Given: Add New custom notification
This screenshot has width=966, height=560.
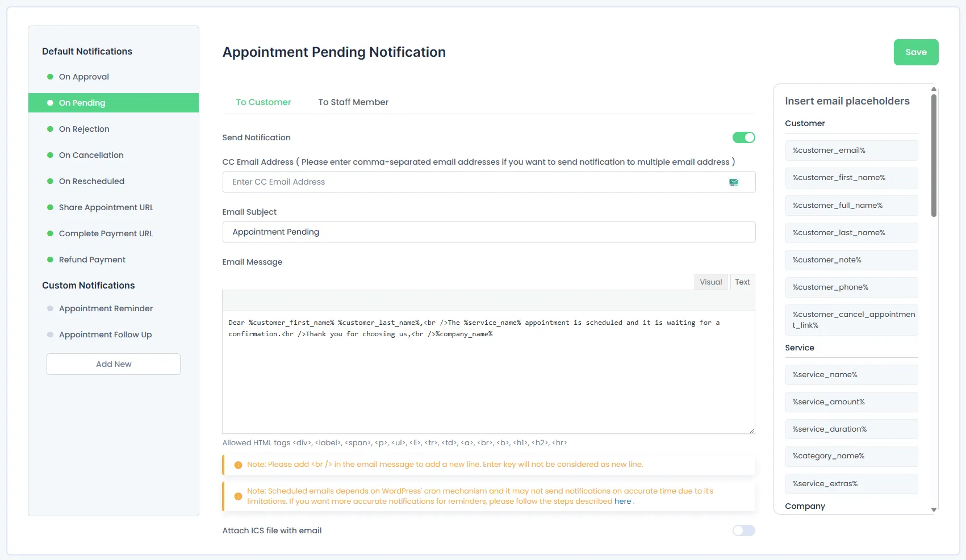Looking at the screenshot, I should [x=114, y=364].
